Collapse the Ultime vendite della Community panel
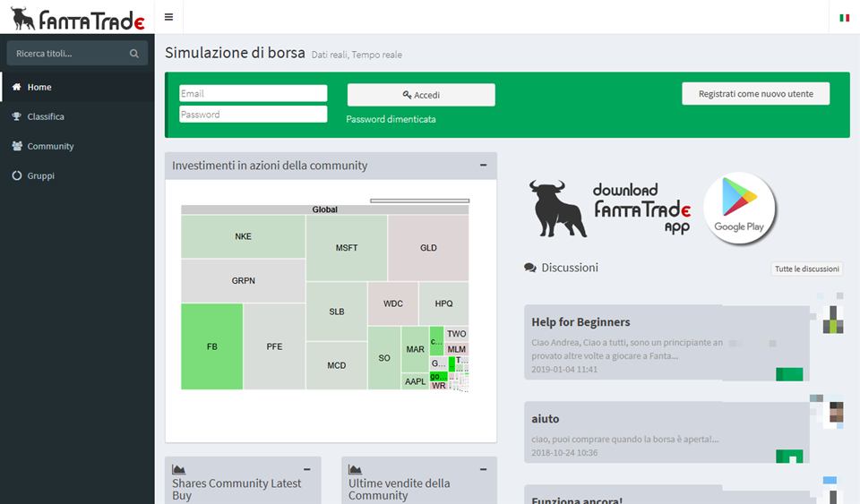The image size is (860, 504). [483, 469]
